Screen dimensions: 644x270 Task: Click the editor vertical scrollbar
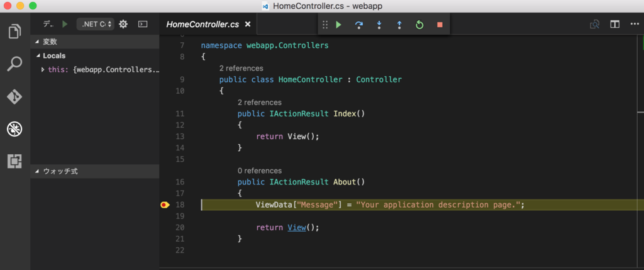(x=641, y=151)
